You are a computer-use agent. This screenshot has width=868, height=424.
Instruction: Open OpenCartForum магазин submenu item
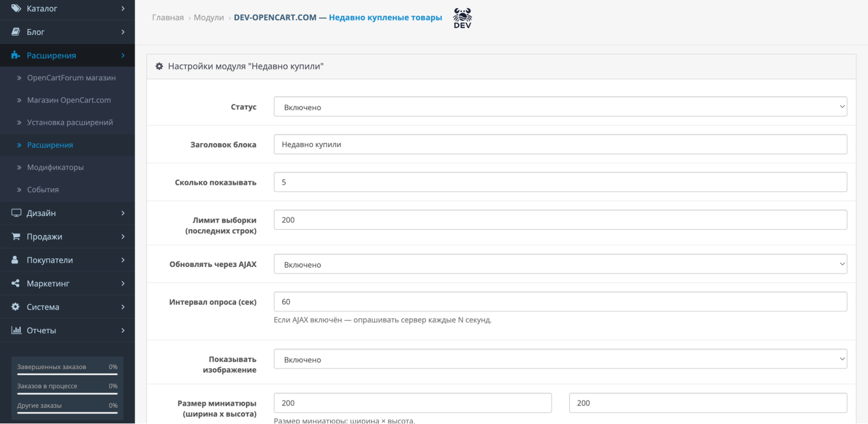coord(71,78)
